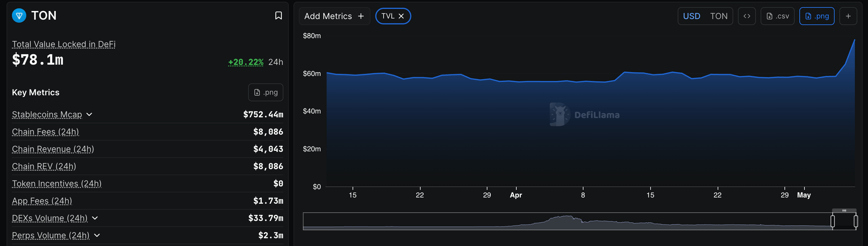The width and height of the screenshot is (868, 246).
Task: Open the Add Metrics dropdown
Action: 334,16
